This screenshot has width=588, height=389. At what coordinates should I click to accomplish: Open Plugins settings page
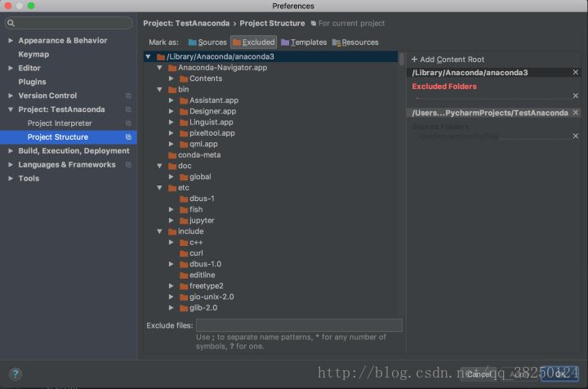click(32, 82)
